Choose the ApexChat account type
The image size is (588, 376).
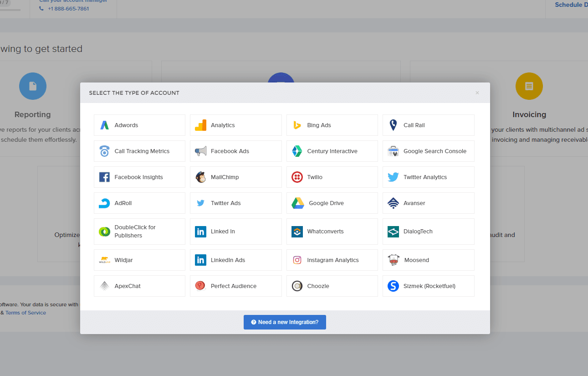pyautogui.click(x=139, y=286)
